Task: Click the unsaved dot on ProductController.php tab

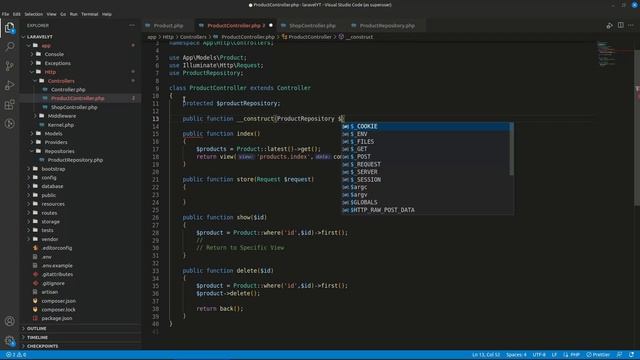Action: [x=271, y=25]
